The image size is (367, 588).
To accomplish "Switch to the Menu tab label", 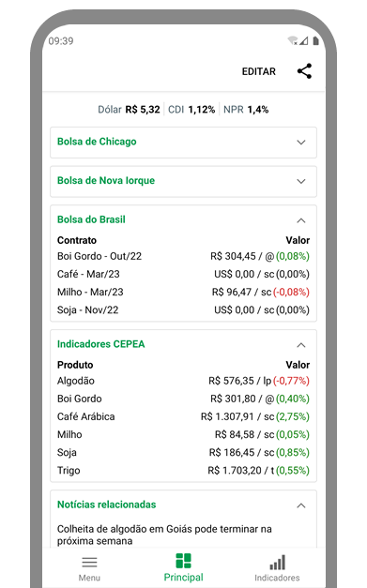I will pyautogui.click(x=89, y=578).
